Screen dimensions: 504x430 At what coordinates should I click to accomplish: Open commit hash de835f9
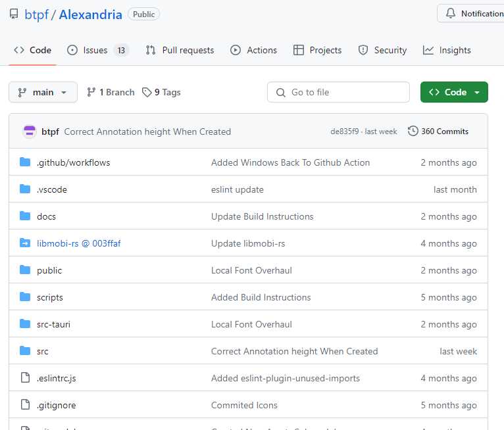tap(344, 131)
